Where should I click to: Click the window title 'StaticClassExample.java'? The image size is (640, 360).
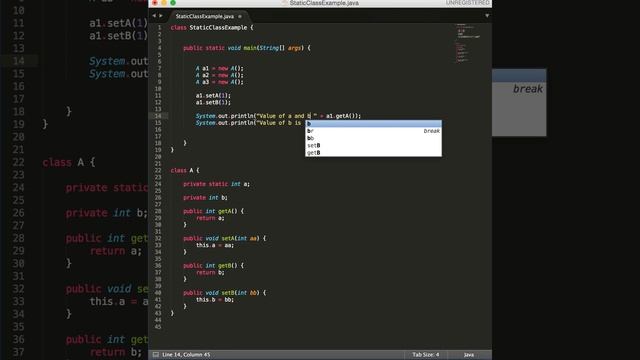click(x=324, y=3)
